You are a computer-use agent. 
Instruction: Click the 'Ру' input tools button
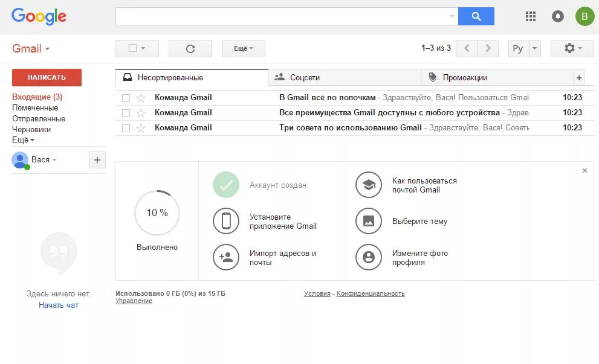point(519,48)
